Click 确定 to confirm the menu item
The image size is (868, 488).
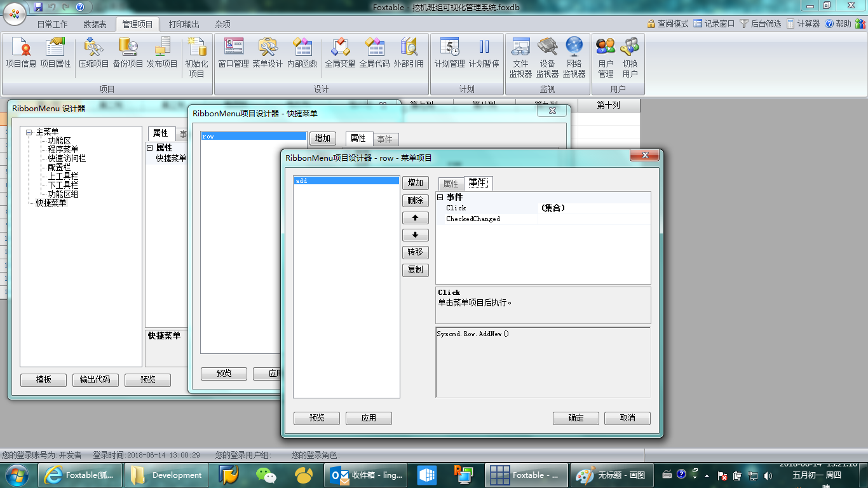576,418
